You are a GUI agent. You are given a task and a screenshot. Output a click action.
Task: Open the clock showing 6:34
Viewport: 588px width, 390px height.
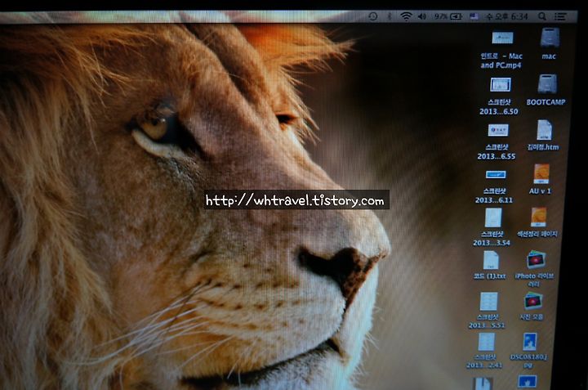click(x=506, y=16)
